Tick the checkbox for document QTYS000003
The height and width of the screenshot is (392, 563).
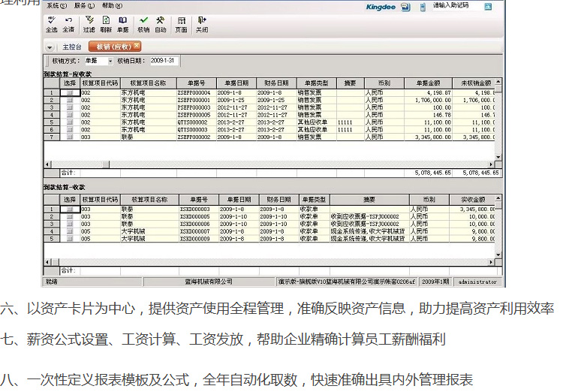[70, 130]
